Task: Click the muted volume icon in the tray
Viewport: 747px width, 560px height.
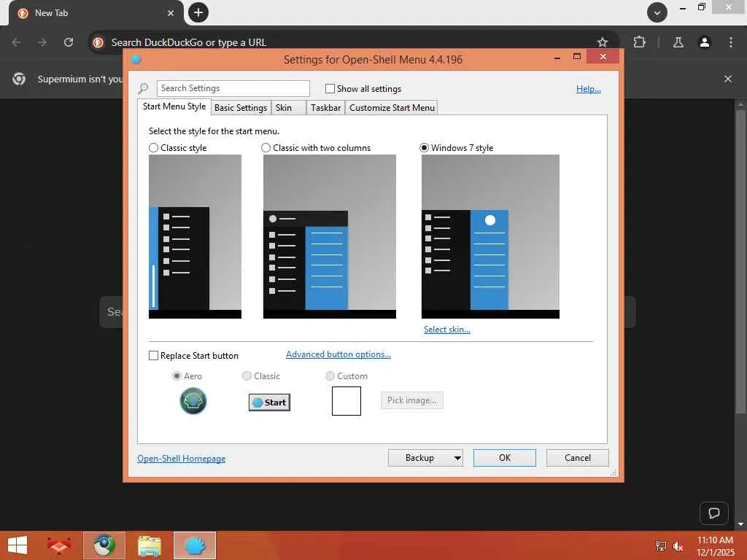Action: (678, 545)
